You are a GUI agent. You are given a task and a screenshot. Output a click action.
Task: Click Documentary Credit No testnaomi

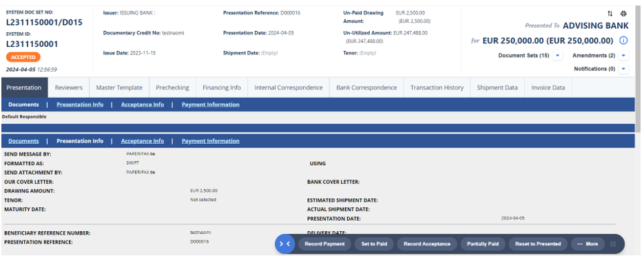pos(144,33)
